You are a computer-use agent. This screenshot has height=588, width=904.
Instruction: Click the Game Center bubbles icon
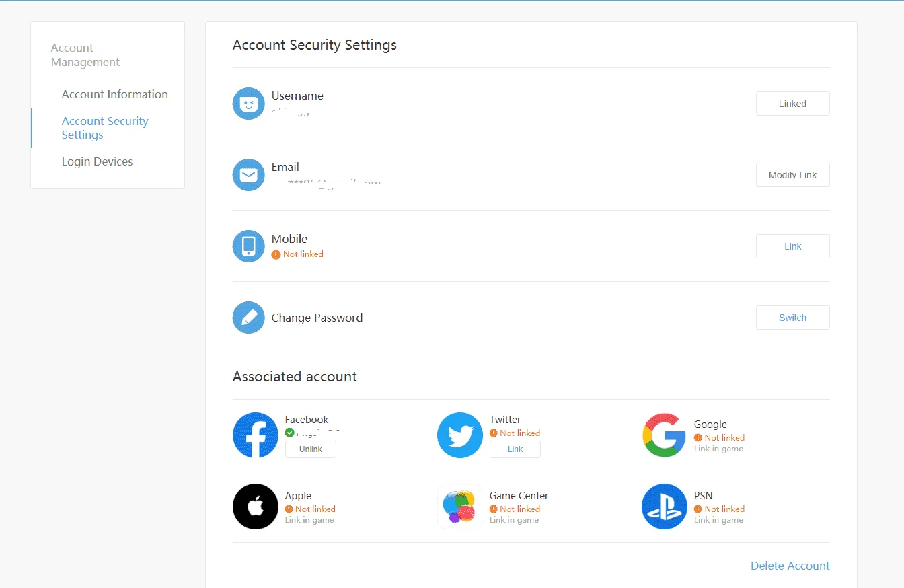click(460, 507)
